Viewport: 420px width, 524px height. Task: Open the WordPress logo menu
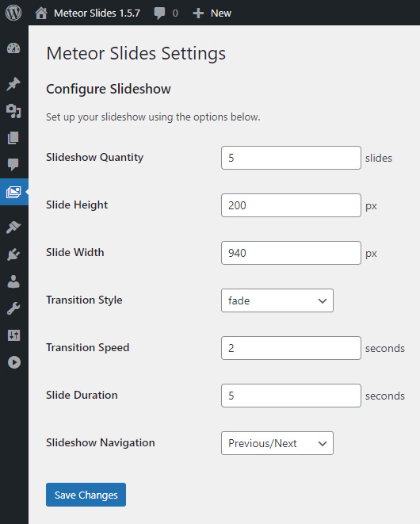click(x=13, y=13)
